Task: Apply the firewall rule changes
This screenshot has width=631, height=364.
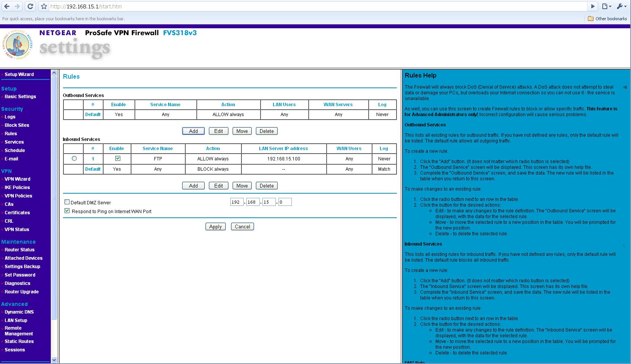Action: pos(215,226)
